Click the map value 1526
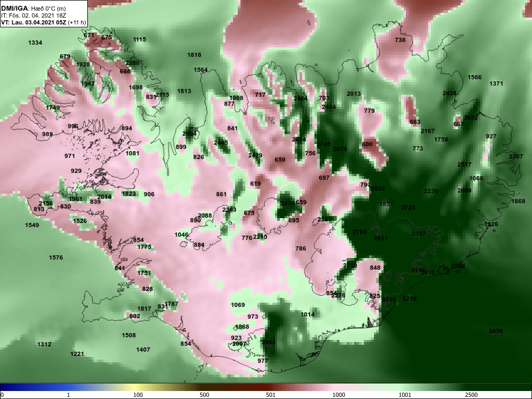532x399 pixels. [x=80, y=221]
